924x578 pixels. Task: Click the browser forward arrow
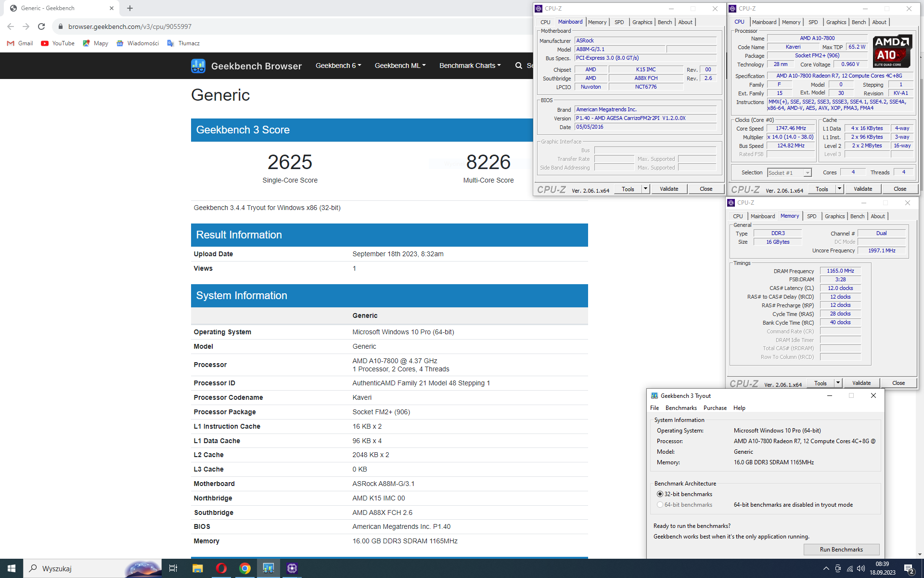[26, 26]
